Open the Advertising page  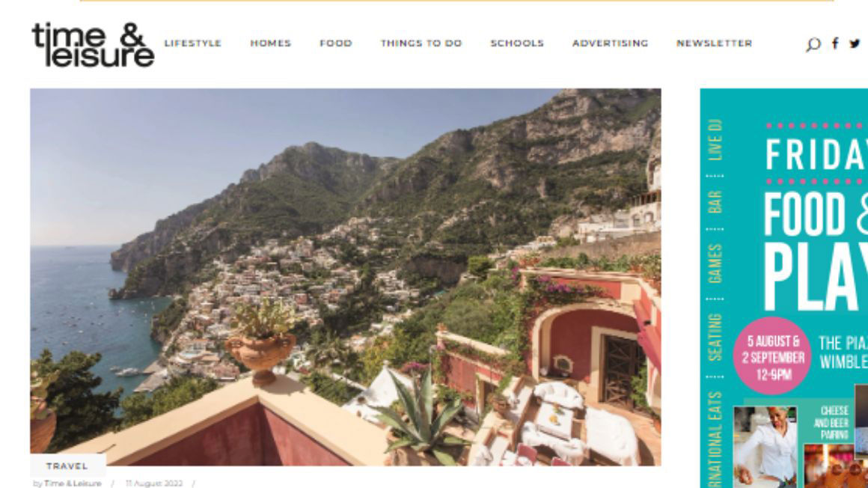(x=610, y=43)
